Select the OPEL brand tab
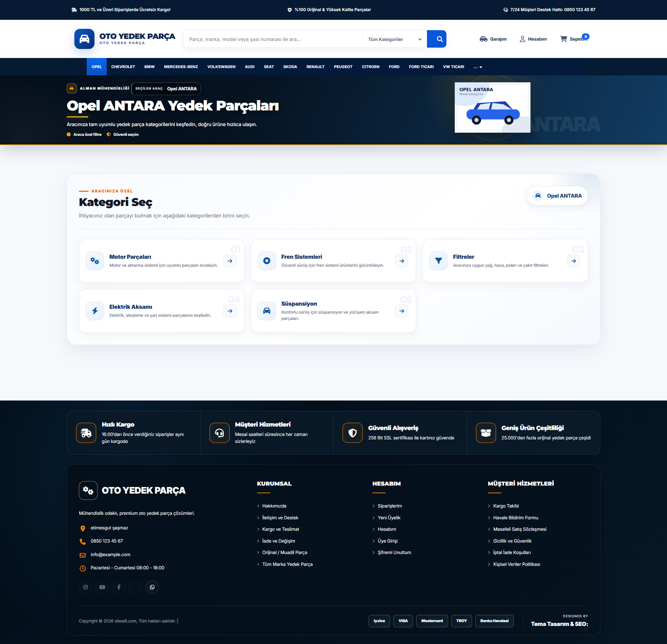 [x=97, y=67]
